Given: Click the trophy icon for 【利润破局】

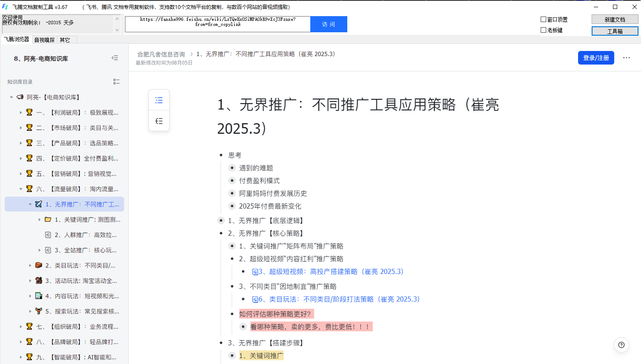Looking at the screenshot, I should pos(29,113).
